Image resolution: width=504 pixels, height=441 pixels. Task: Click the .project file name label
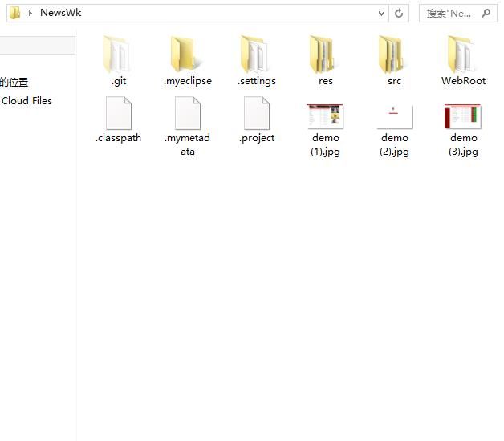click(x=257, y=138)
